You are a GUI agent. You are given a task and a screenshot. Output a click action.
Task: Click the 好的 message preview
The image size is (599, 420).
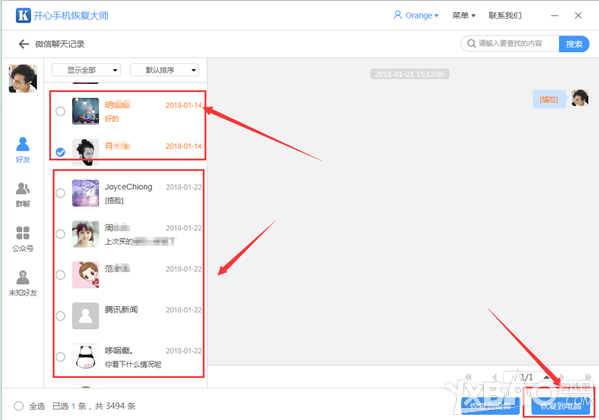tap(112, 119)
